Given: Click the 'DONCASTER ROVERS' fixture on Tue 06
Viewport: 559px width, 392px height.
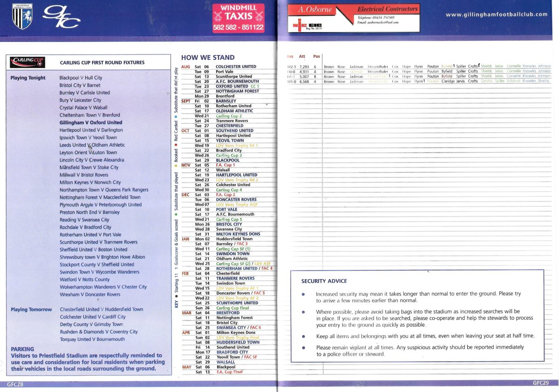Looking at the screenshot, I should (x=236, y=199).
